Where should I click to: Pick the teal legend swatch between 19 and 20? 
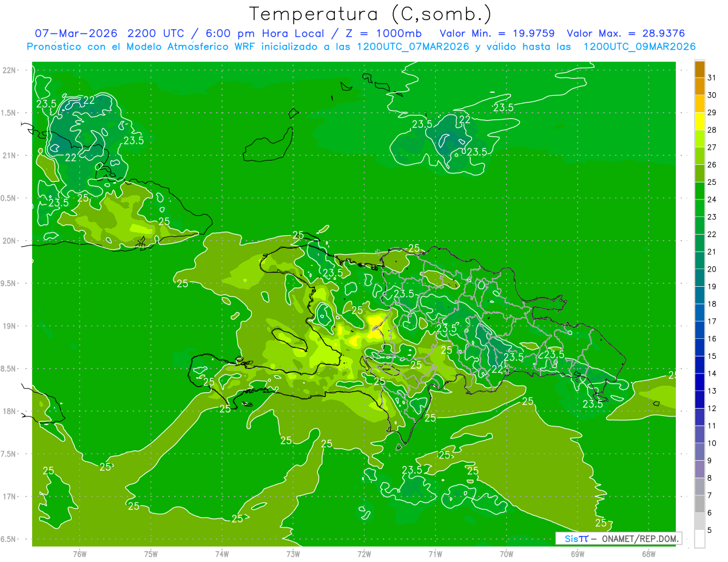point(699,277)
